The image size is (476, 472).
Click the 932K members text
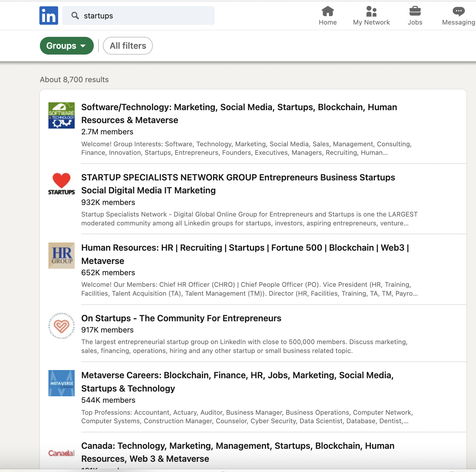(x=108, y=202)
